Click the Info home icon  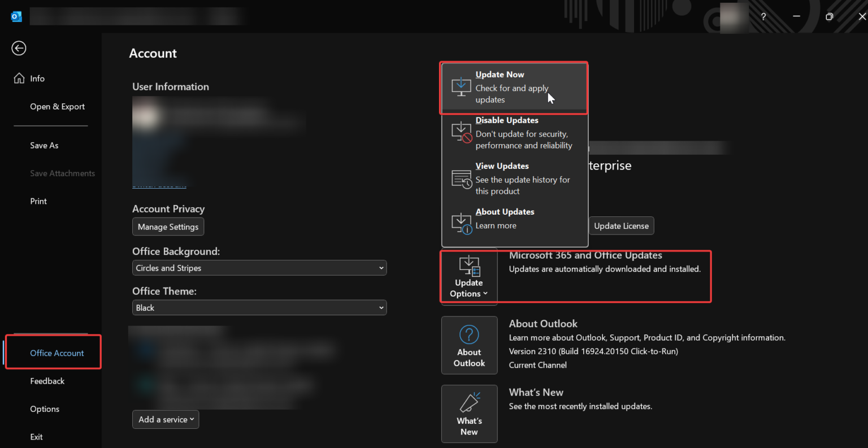pyautogui.click(x=19, y=78)
